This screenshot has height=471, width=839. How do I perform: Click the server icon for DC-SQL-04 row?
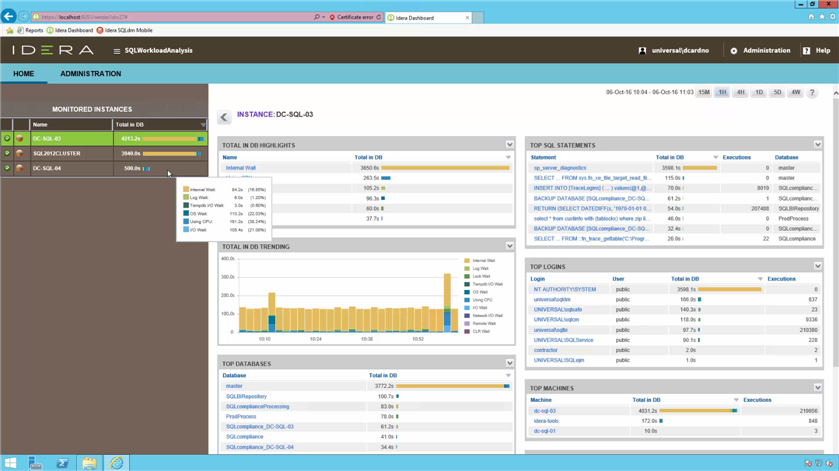(x=20, y=168)
